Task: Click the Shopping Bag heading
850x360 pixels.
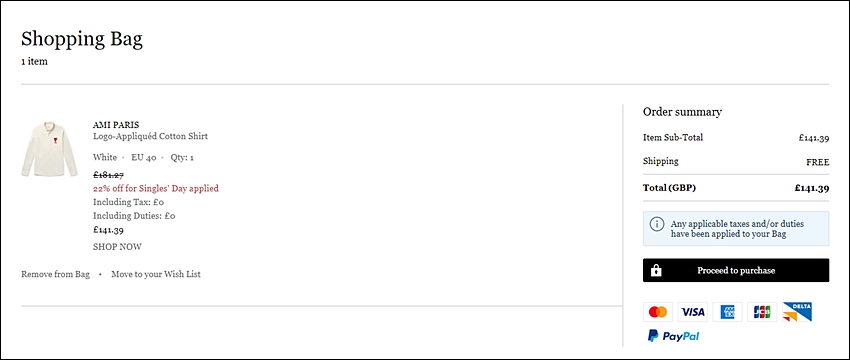Action: 82,39
